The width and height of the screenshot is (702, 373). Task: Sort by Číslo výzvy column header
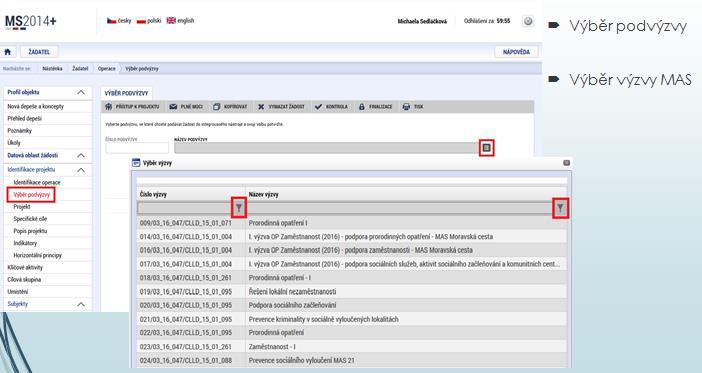tap(153, 194)
